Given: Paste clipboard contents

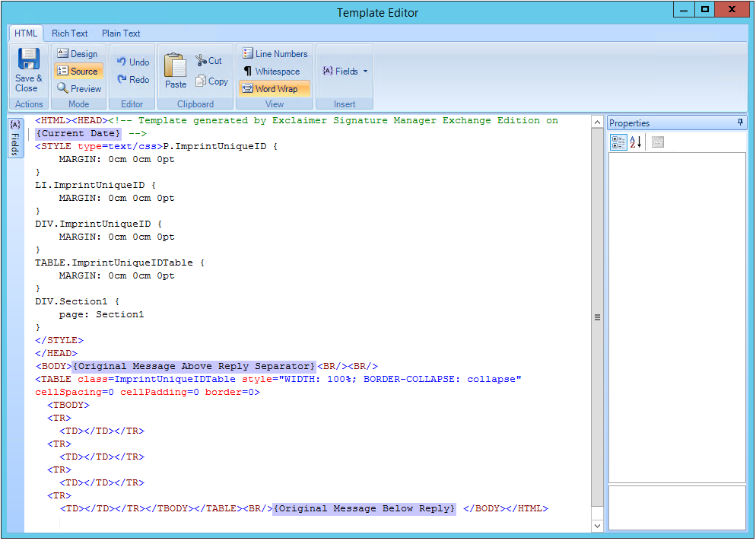Looking at the screenshot, I should pos(175,72).
